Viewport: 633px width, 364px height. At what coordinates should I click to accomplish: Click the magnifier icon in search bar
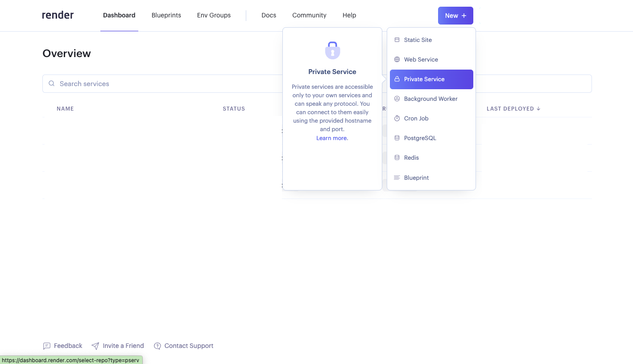coord(52,83)
